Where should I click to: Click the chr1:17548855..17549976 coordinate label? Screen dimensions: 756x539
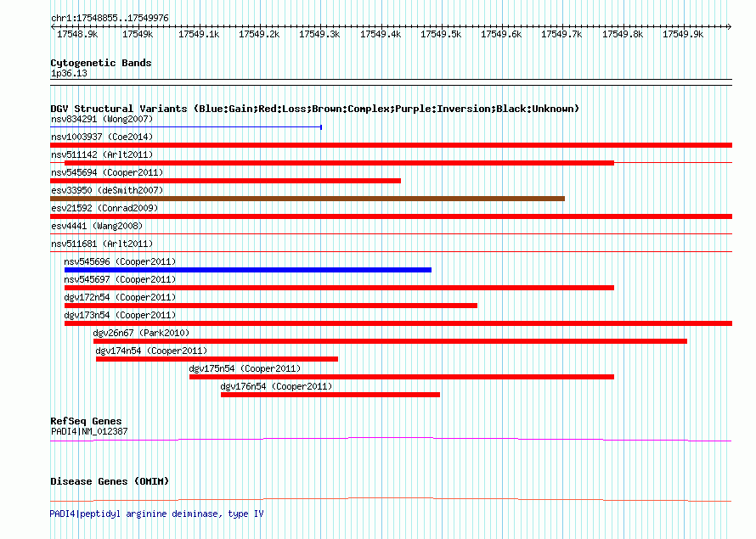pos(110,18)
